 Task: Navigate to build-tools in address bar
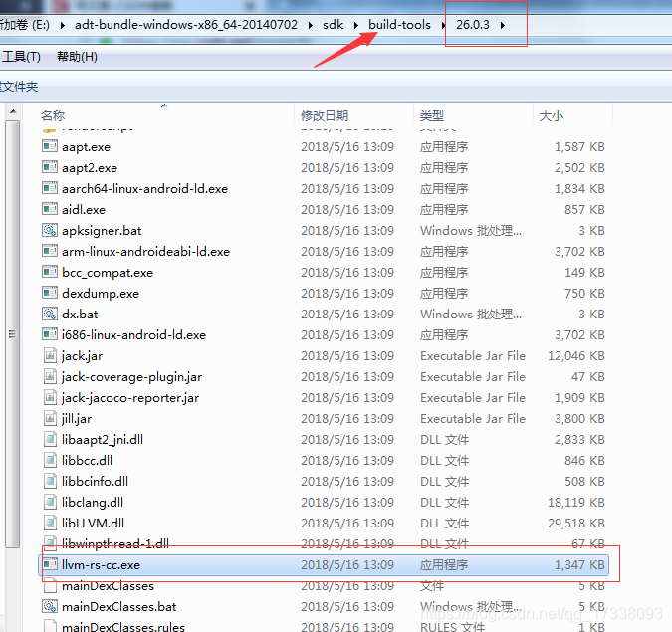tap(399, 25)
